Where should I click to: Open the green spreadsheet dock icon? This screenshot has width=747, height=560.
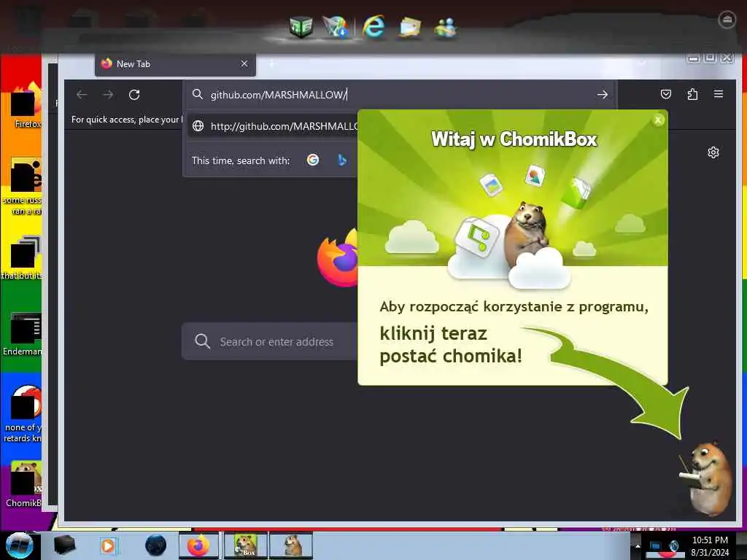(x=301, y=26)
